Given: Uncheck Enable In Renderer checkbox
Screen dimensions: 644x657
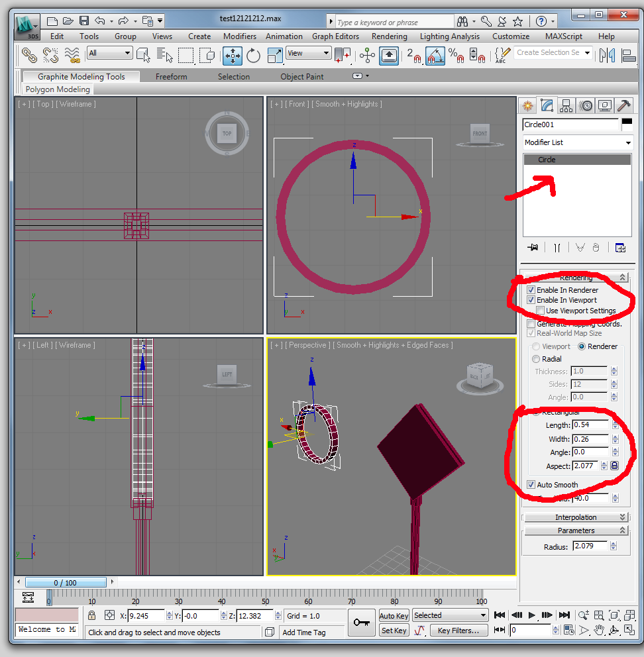Looking at the screenshot, I should pos(531,290).
